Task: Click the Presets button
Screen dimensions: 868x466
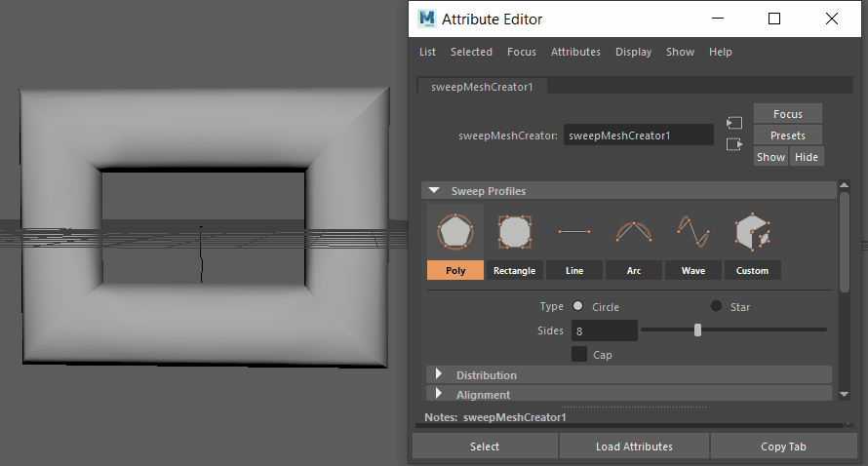Action: (x=788, y=136)
